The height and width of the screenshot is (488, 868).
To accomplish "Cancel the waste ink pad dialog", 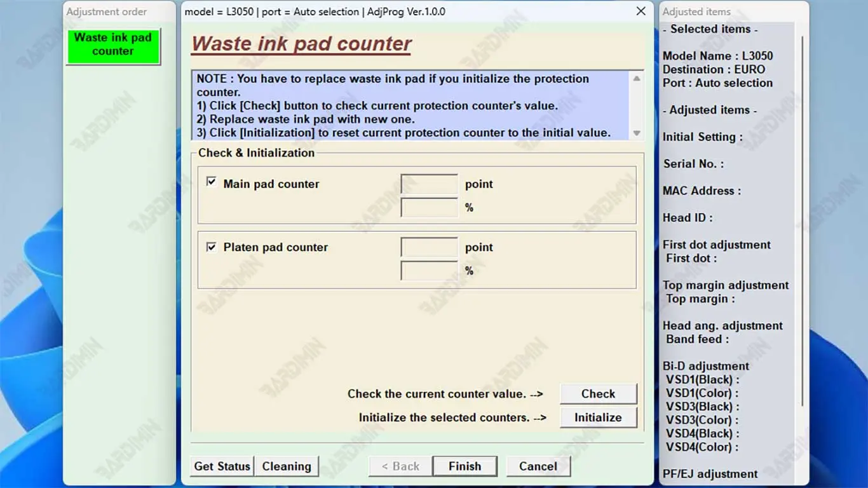I will [538, 466].
